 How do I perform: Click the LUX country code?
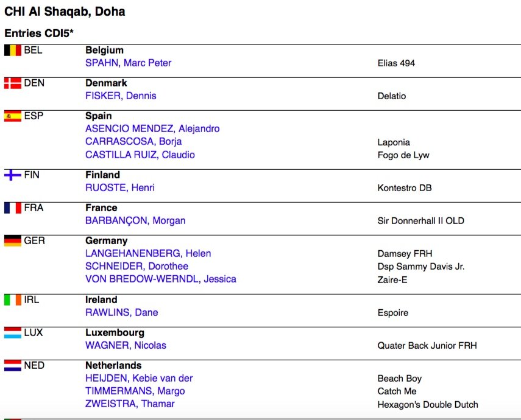34,333
